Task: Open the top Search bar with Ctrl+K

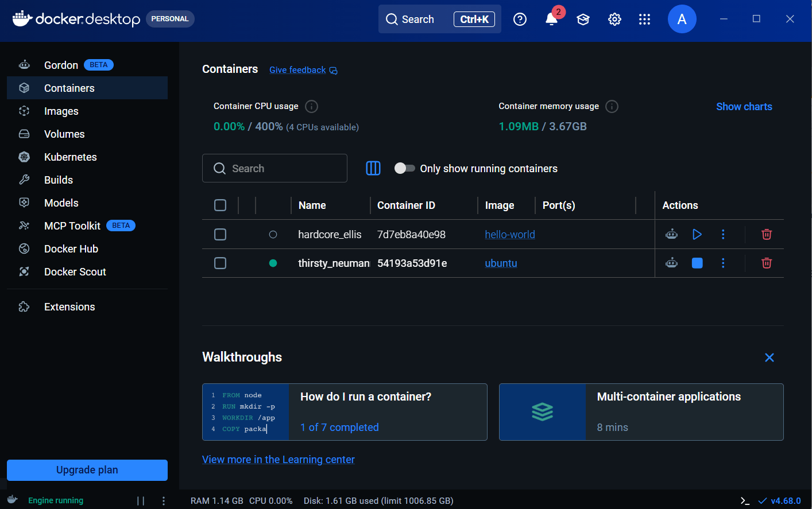Action: (440, 19)
